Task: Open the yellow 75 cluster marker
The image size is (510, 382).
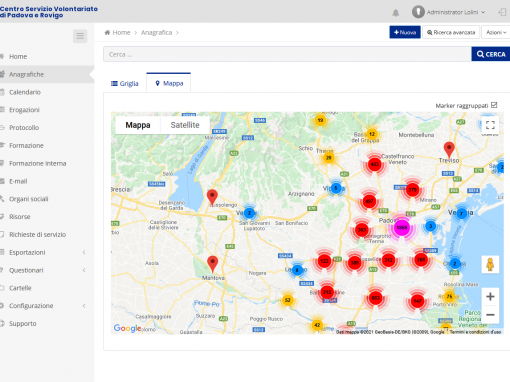Action: [x=449, y=296]
